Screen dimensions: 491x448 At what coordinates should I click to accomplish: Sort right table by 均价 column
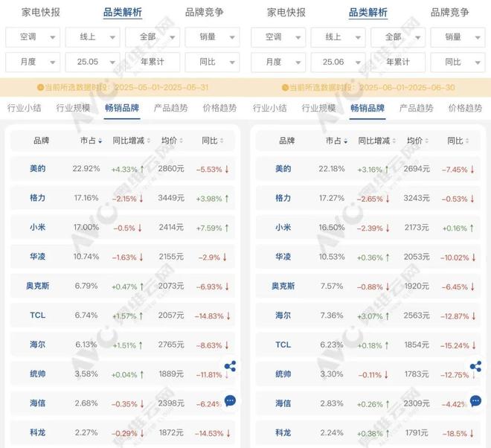[417, 141]
